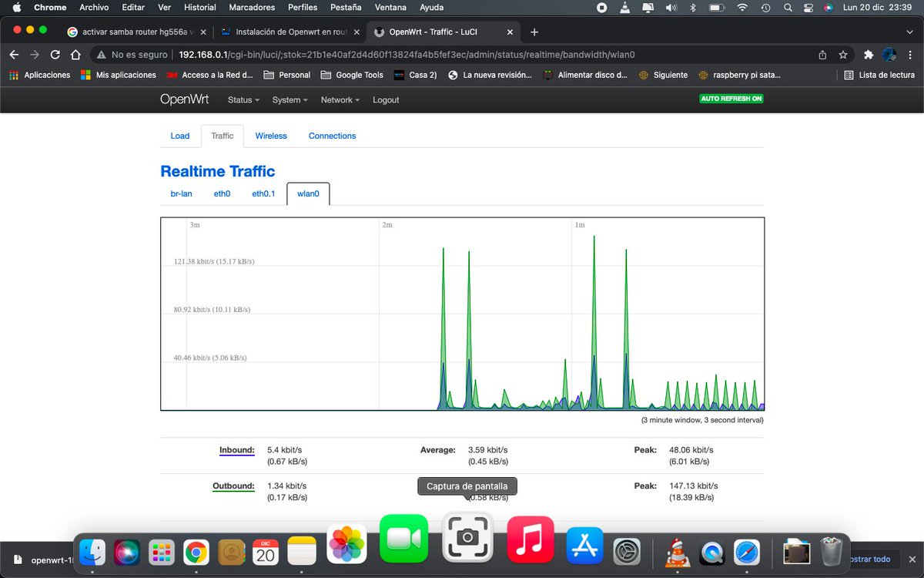Viewport: 924px width, 578px height.
Task: Click the VLC cone in menu bar
Action: tap(624, 8)
